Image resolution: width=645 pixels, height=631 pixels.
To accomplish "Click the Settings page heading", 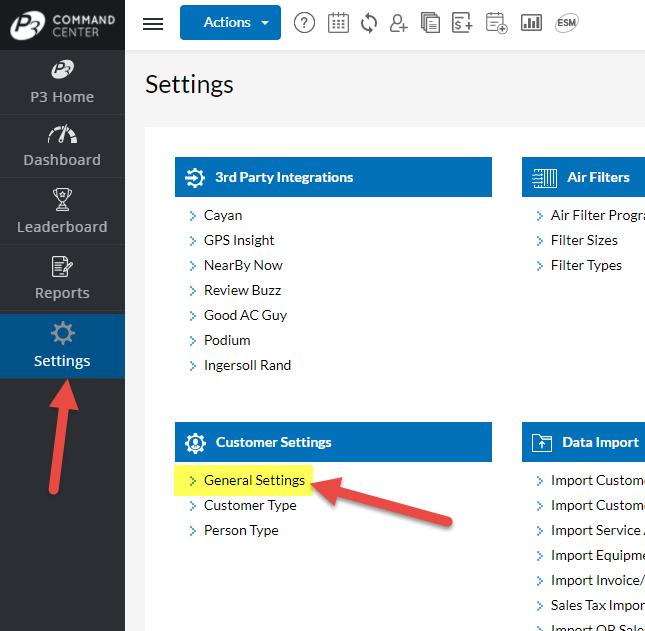I will 189,85.
